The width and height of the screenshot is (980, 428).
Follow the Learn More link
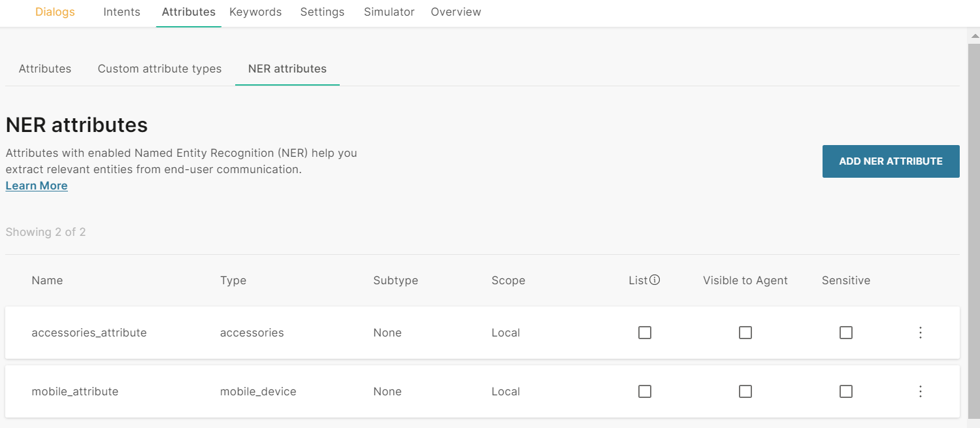(x=37, y=186)
